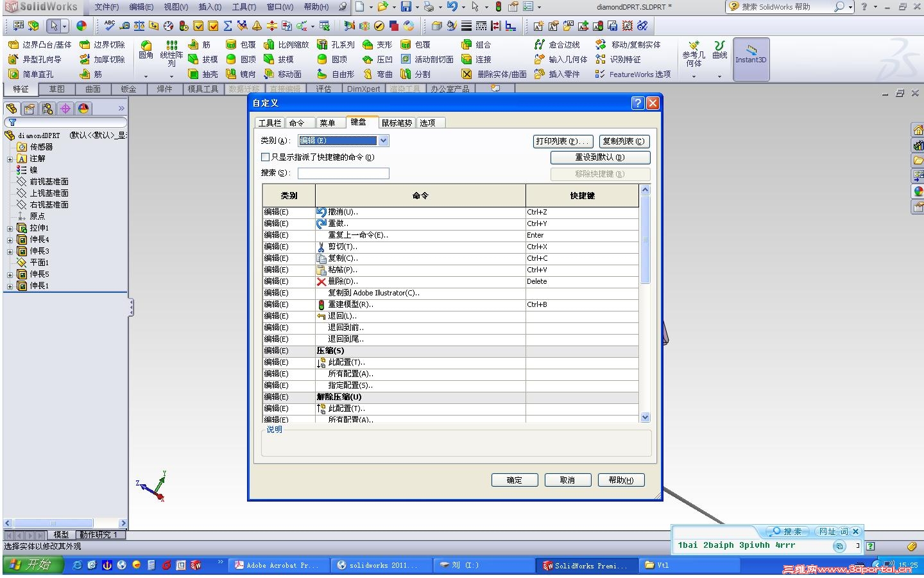The height and width of the screenshot is (578, 924).
Task: Switch to the 草图 sketch tab
Action: coord(57,89)
